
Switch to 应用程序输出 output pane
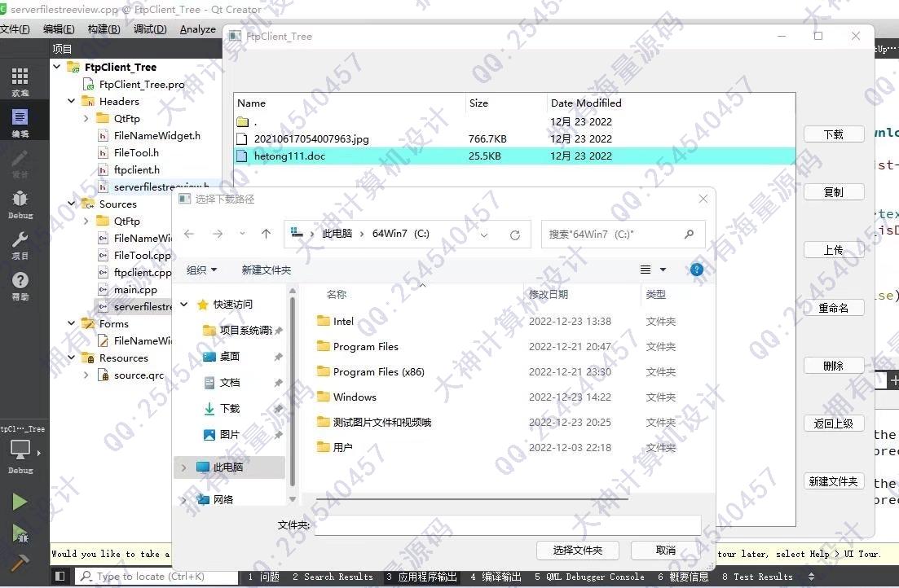(421, 577)
